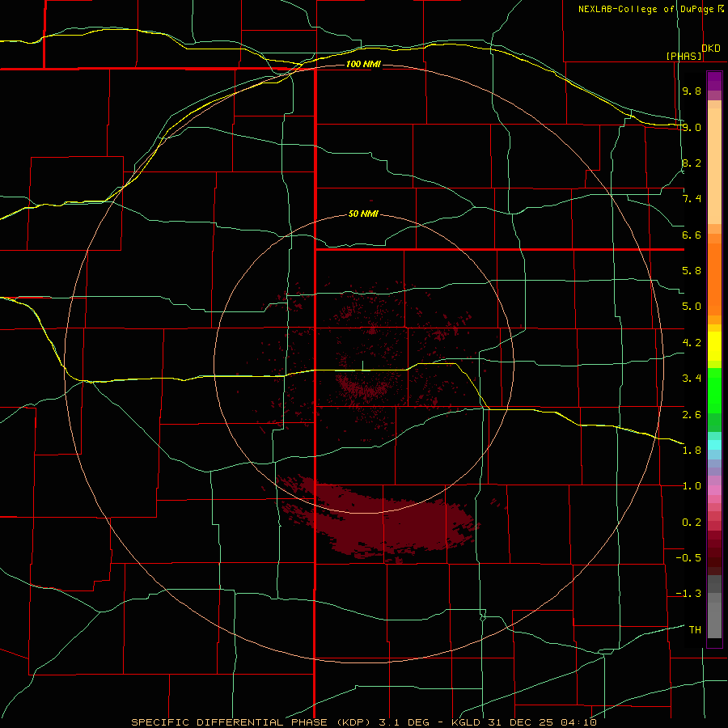Viewport: 728px width, 728px height.
Task: Click the 8.2 value on the scale
Action: pos(692,163)
